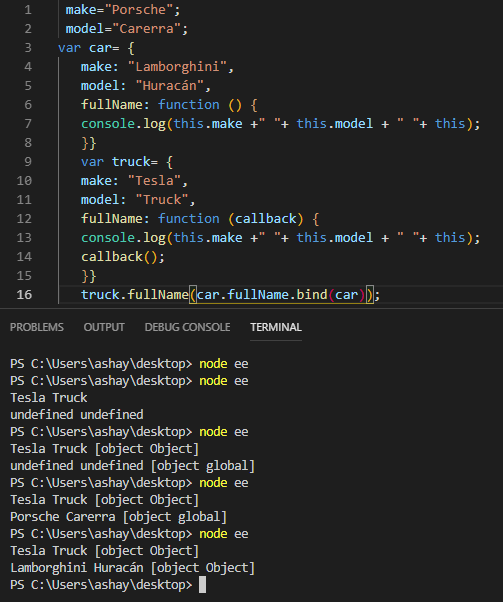Click the 'callback' parameter on line 12
The image size is (503, 602).
(265, 218)
